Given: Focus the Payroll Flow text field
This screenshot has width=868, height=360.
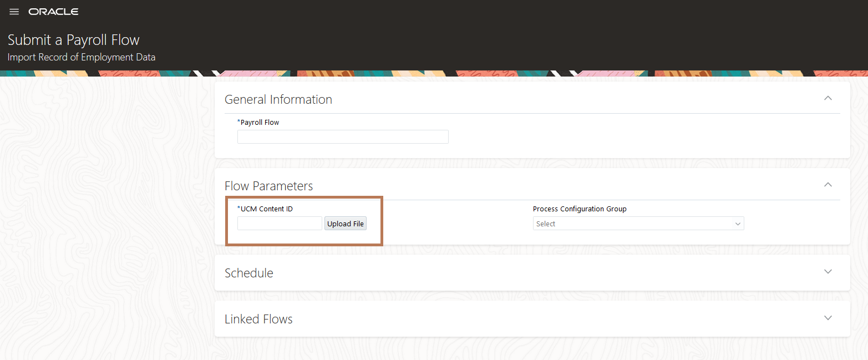Looking at the screenshot, I should click(342, 136).
